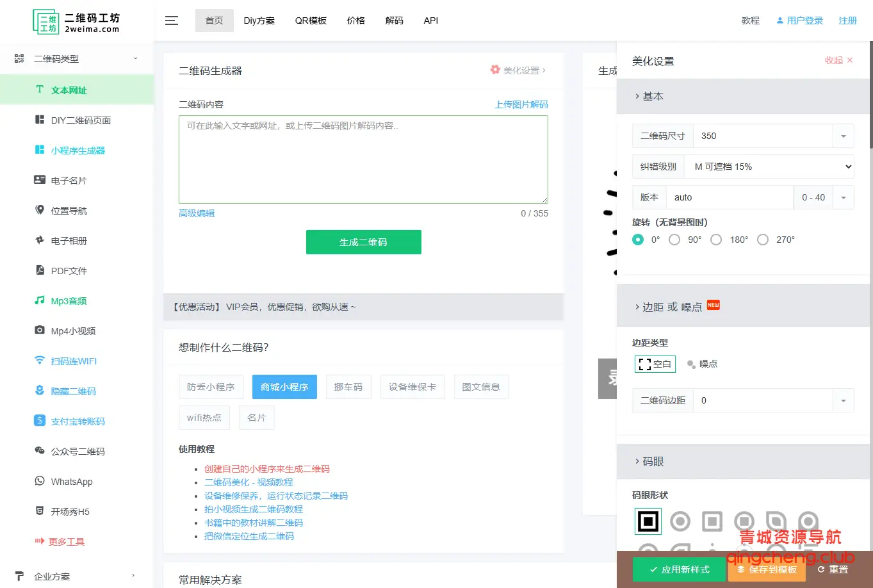Open the 二维码边距 dropdown
873x588 pixels.
pos(844,400)
